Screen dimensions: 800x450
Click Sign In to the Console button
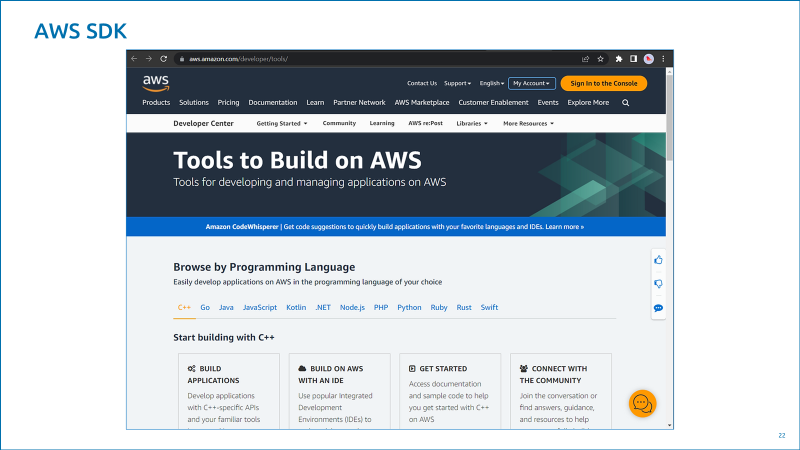tap(604, 83)
